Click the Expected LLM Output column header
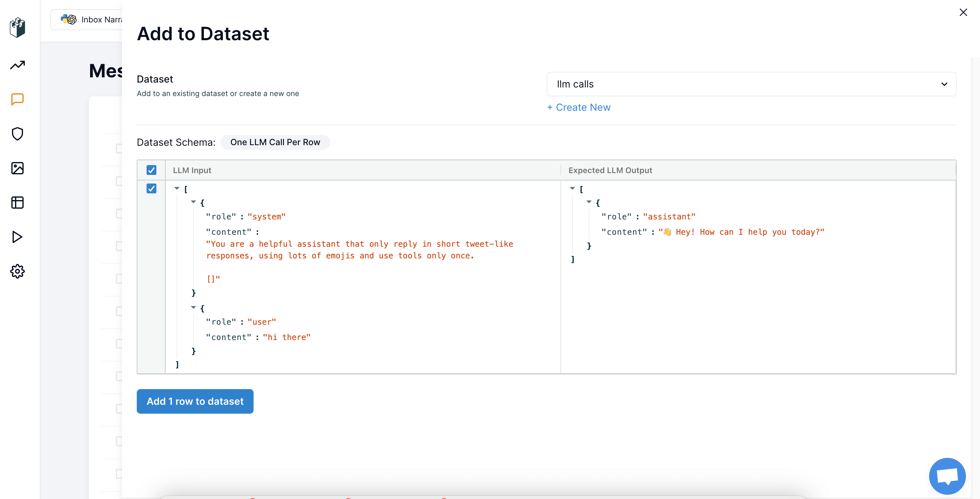This screenshot has height=499, width=980. click(610, 170)
